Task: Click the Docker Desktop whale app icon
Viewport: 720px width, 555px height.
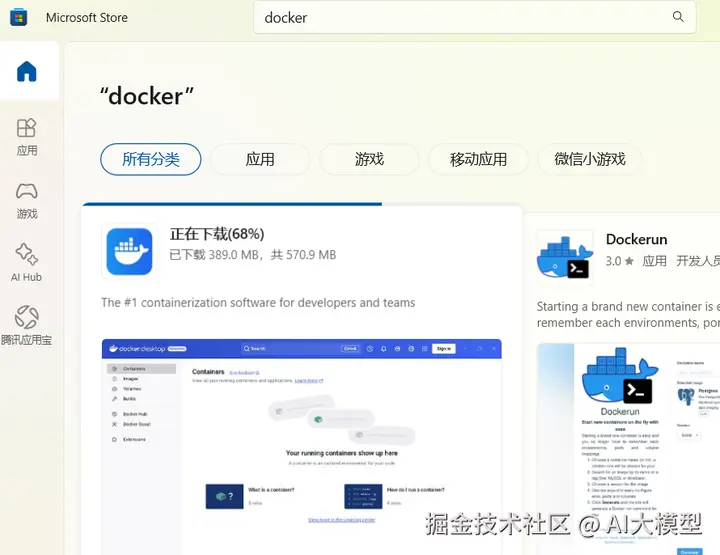Action: pos(129,252)
